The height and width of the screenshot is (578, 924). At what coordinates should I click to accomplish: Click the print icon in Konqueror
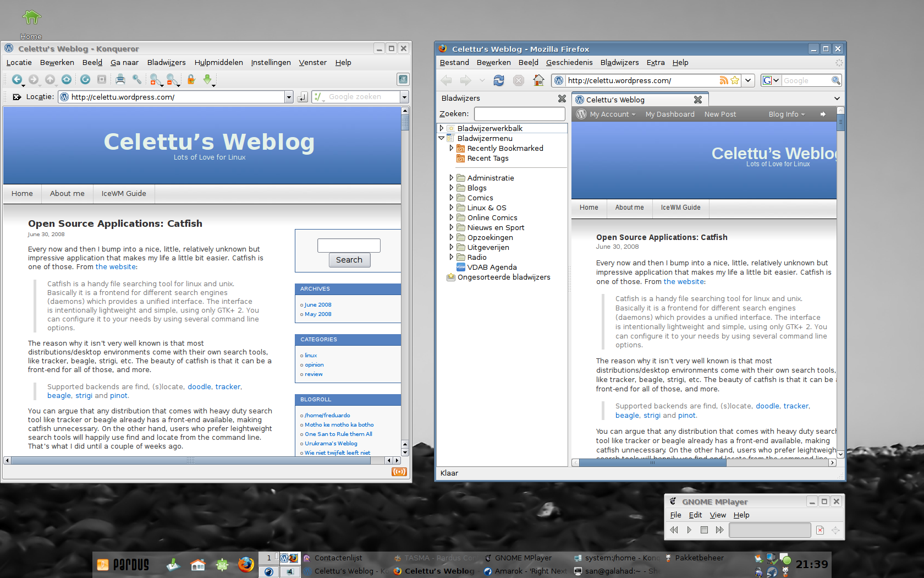click(x=120, y=80)
